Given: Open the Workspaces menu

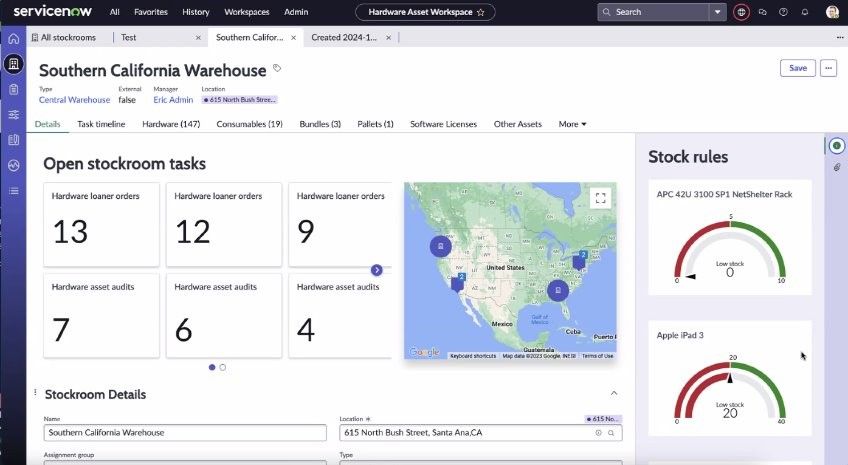Looking at the screenshot, I should [246, 12].
